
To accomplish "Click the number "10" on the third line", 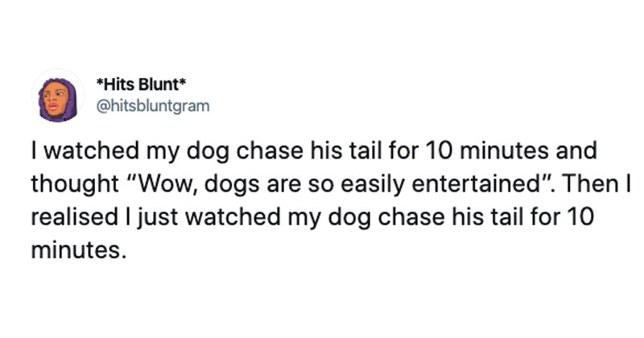I will pyautogui.click(x=580, y=216).
